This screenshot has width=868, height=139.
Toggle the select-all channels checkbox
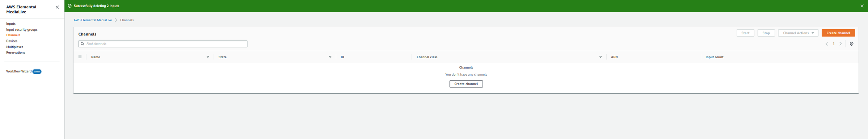point(80,57)
